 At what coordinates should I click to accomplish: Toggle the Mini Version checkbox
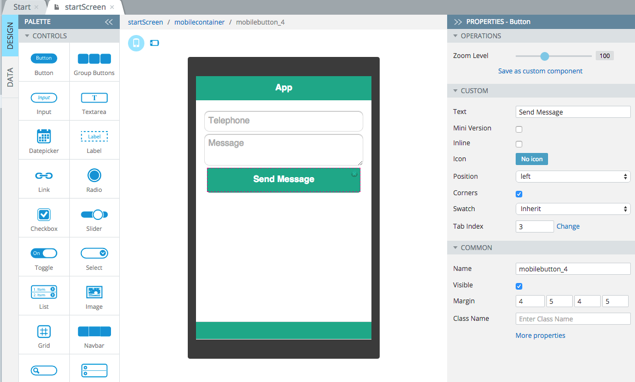point(519,129)
